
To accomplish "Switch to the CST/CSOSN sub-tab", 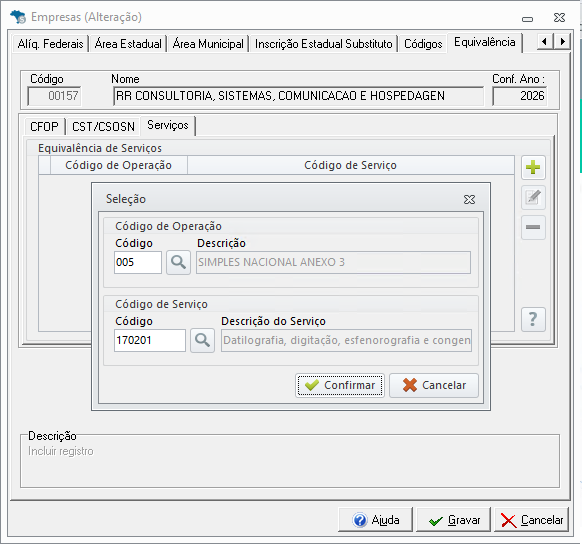I will (103, 127).
